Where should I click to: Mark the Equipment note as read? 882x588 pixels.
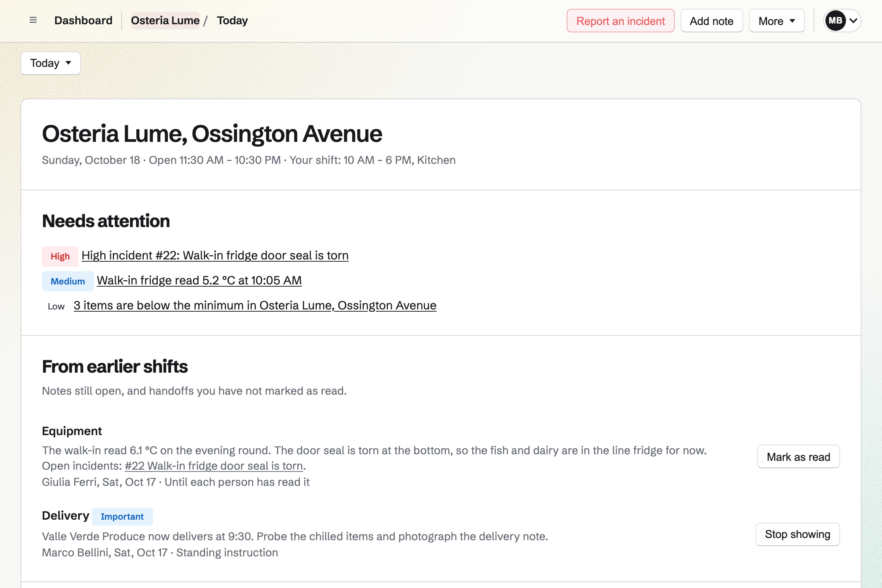(798, 456)
